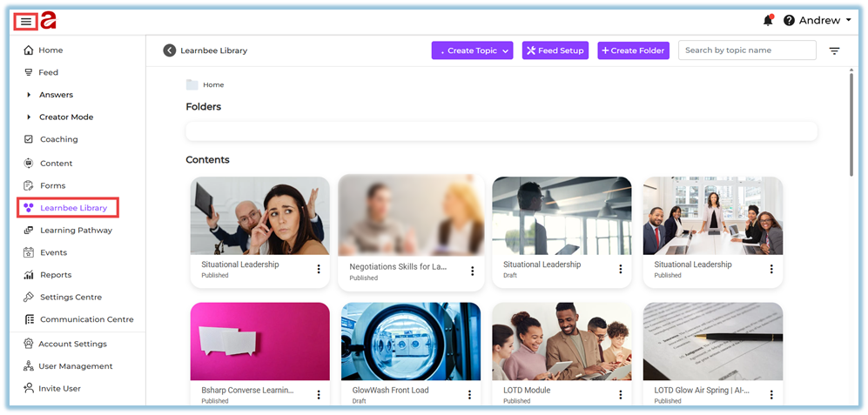This screenshot has height=415, width=868.
Task: Open three-dot menu for LOTD Module
Action: (621, 395)
